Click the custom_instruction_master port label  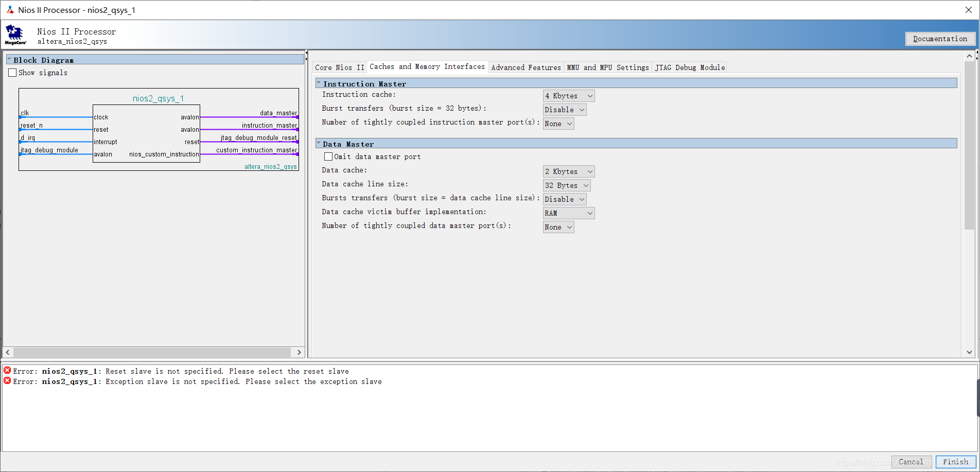257,150
